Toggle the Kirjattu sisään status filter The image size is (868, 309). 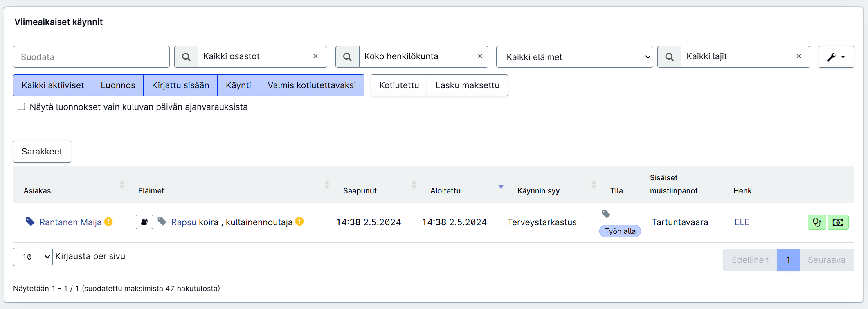(180, 85)
